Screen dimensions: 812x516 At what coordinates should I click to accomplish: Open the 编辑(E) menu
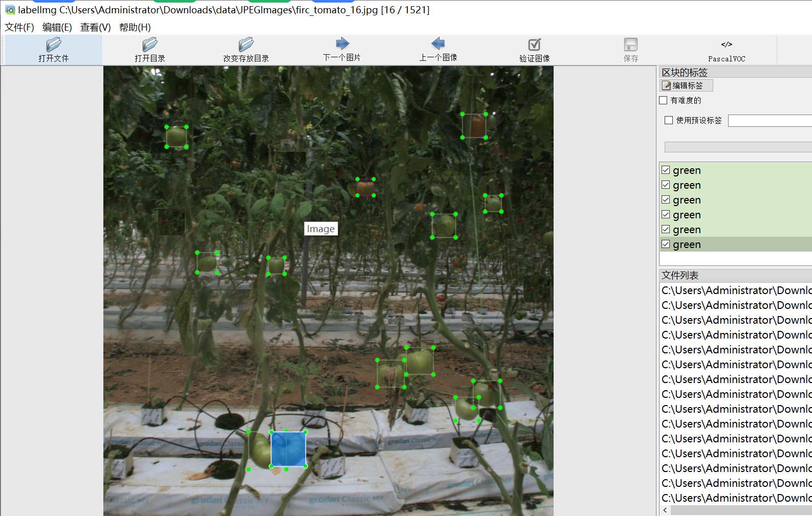click(x=57, y=28)
